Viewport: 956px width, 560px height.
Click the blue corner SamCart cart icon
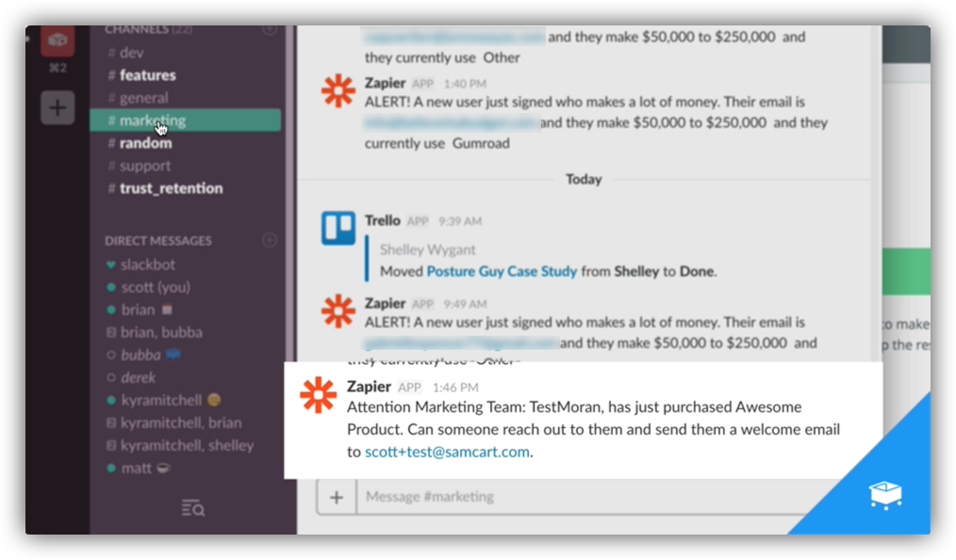885,495
